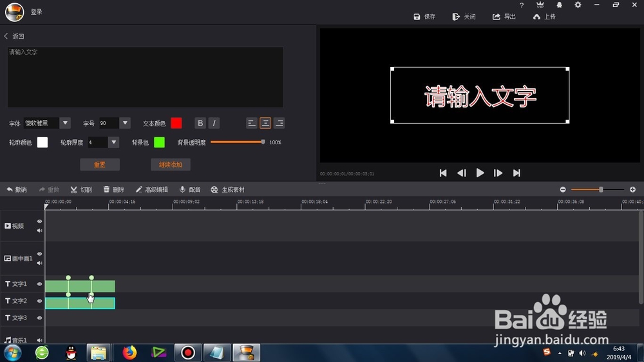
Task: Open the 导出 export option
Action: (504, 17)
